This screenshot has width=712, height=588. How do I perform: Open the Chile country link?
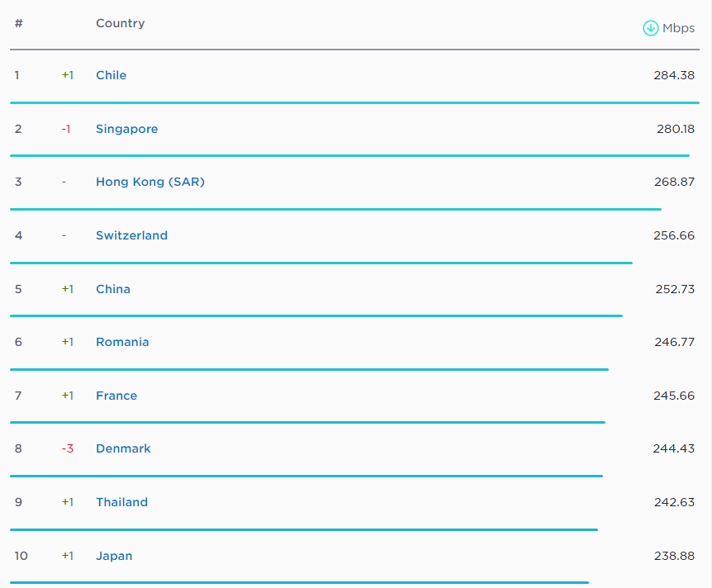[111, 75]
